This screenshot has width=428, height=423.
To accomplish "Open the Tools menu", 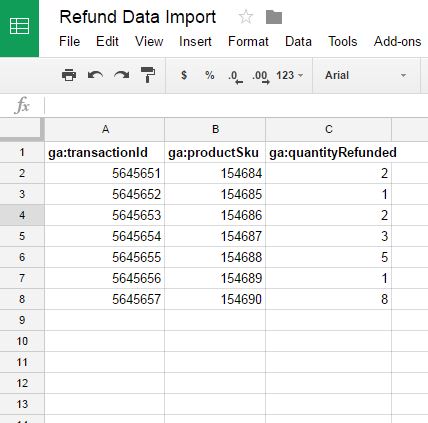I will click(343, 41).
